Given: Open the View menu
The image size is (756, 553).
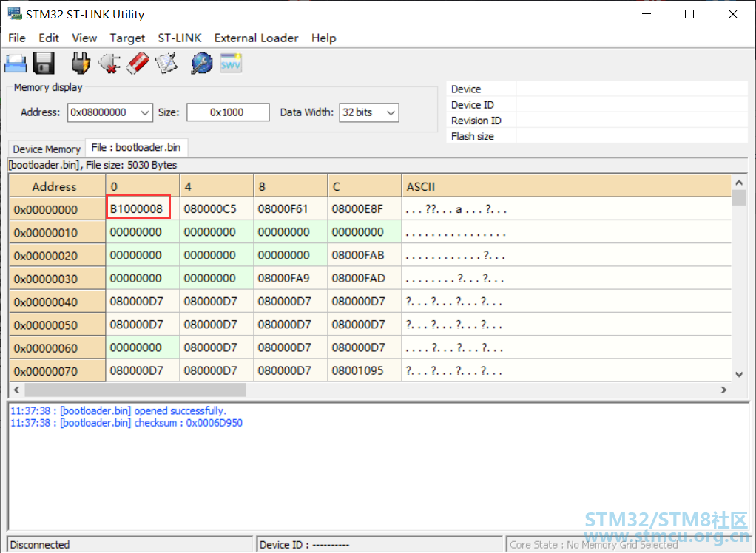Looking at the screenshot, I should pyautogui.click(x=84, y=38).
